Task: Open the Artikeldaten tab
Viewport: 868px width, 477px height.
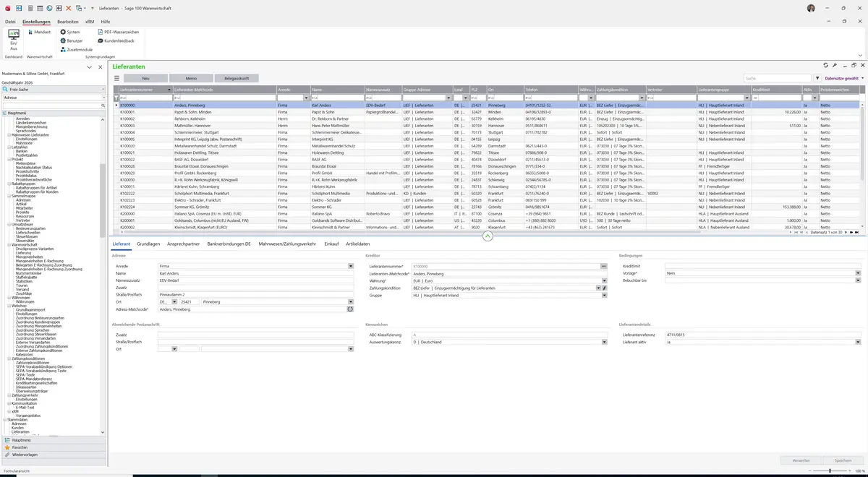Action: (x=357, y=244)
